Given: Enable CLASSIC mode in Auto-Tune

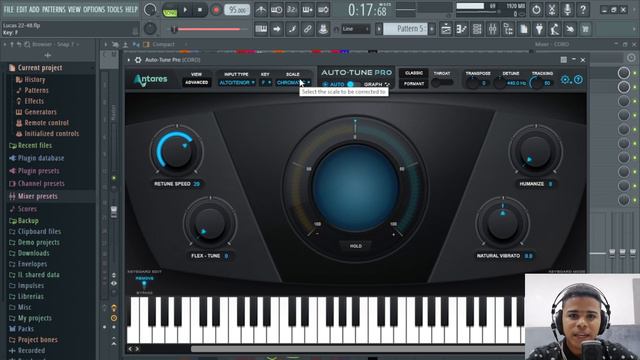Looking at the screenshot, I should (x=414, y=73).
